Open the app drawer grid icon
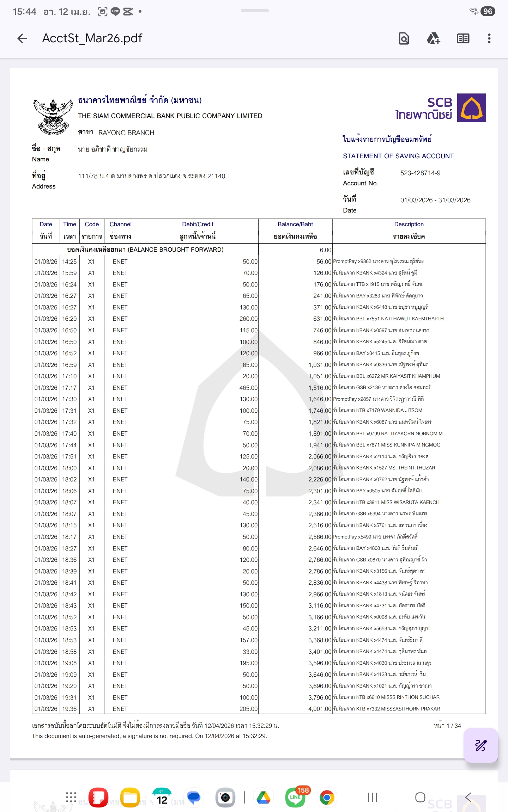 [x=71, y=797]
